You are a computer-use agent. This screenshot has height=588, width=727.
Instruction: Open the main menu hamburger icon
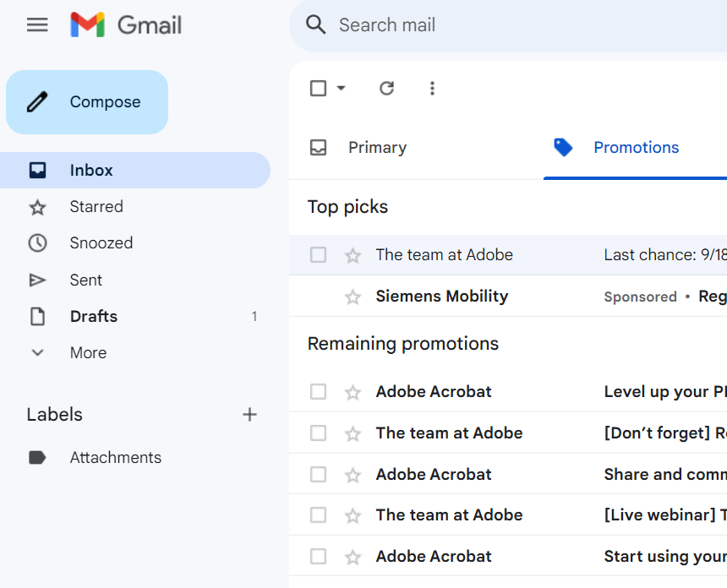coord(37,24)
